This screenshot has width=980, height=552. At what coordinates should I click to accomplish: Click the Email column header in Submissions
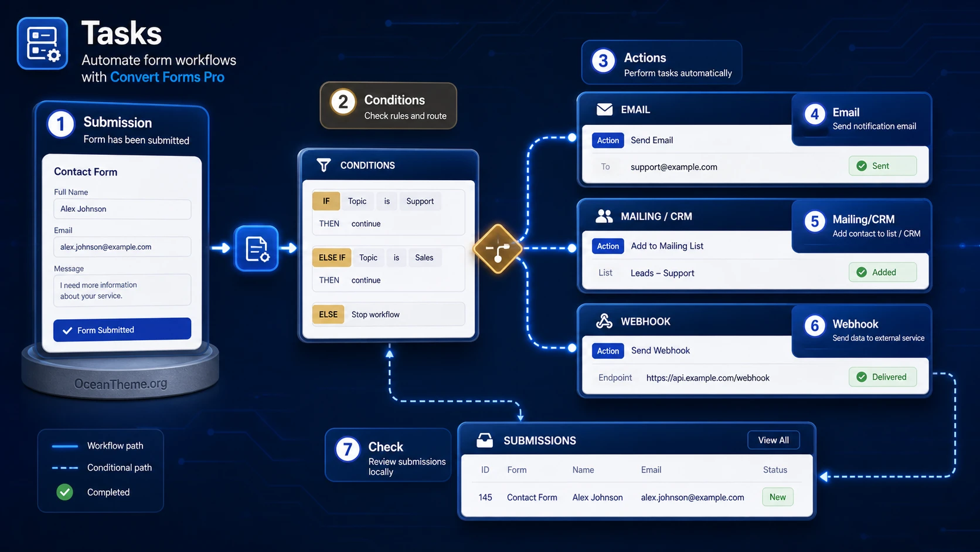[651, 470]
